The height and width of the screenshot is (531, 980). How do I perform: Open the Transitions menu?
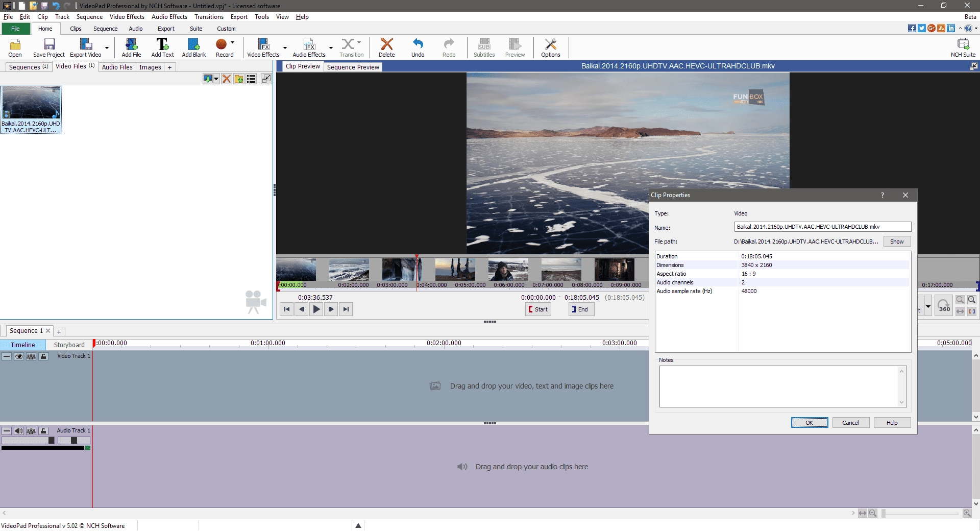tap(209, 17)
